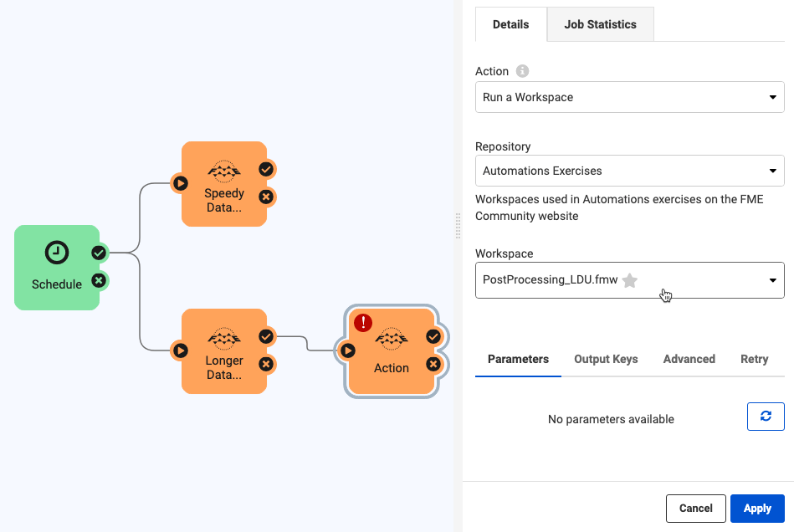The image size is (794, 532).
Task: Click the refresh parameters icon button
Action: [x=766, y=417]
